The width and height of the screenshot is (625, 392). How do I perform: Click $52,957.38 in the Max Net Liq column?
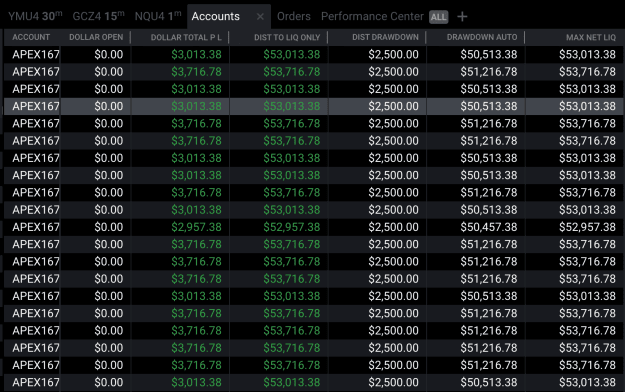point(587,227)
